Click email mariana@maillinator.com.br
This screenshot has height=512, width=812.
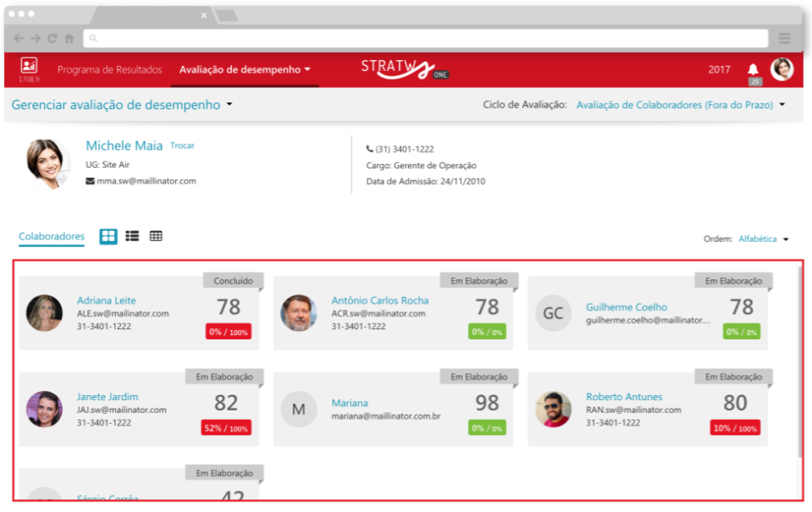[x=386, y=416]
